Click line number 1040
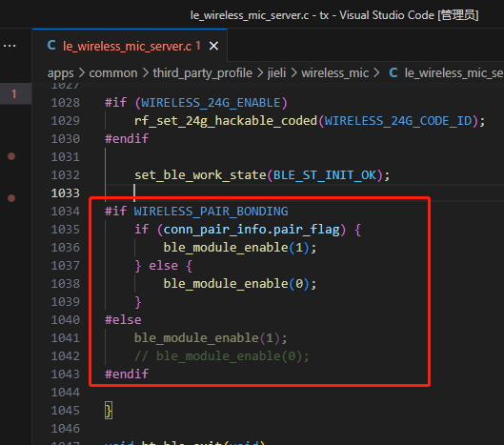Viewport: 504px width, 445px height. pos(65,320)
